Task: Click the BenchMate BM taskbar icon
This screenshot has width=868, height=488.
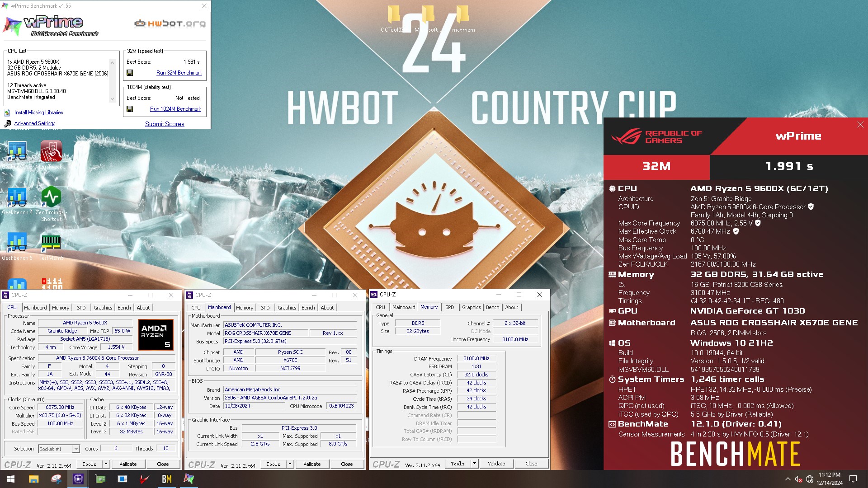Action: click(167, 479)
